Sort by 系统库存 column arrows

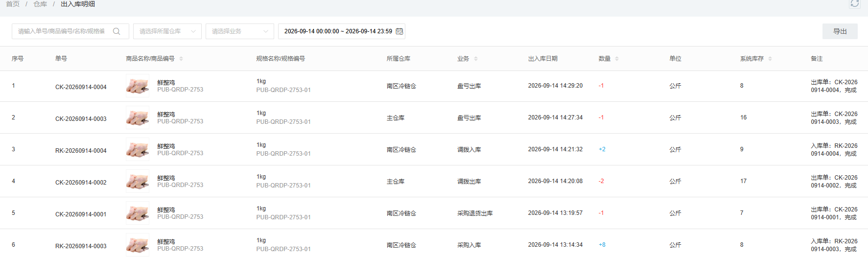click(770, 59)
